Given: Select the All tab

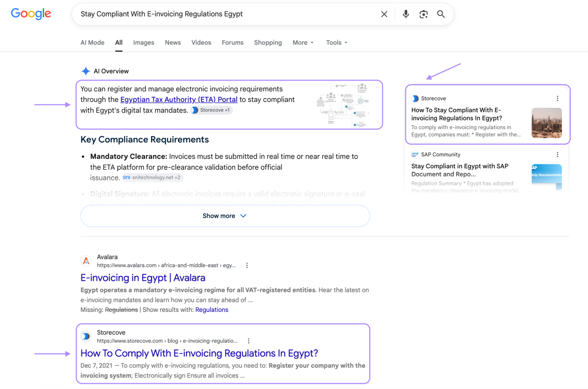Looking at the screenshot, I should (119, 43).
